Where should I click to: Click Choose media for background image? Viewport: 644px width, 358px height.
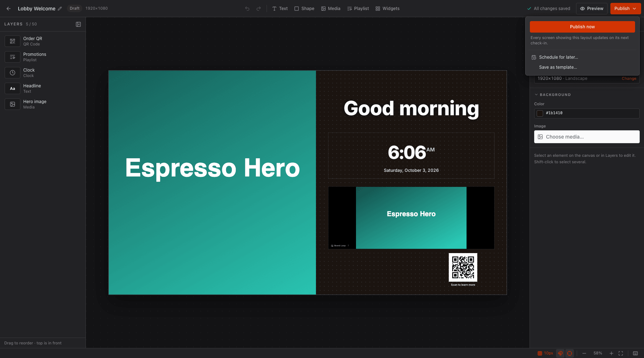[x=587, y=137]
